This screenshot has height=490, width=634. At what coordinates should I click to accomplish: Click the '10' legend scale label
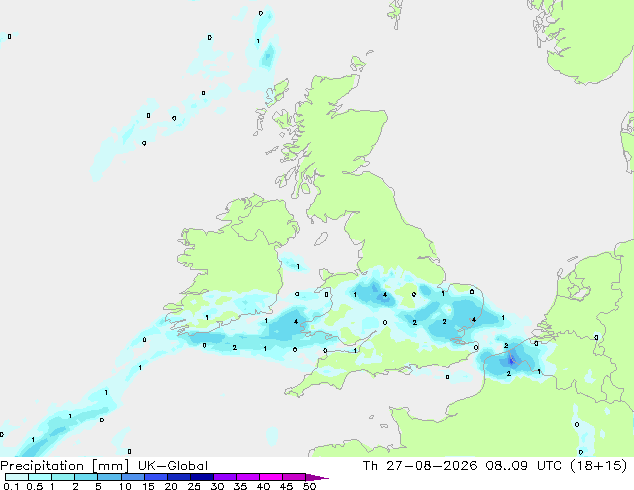(x=125, y=486)
